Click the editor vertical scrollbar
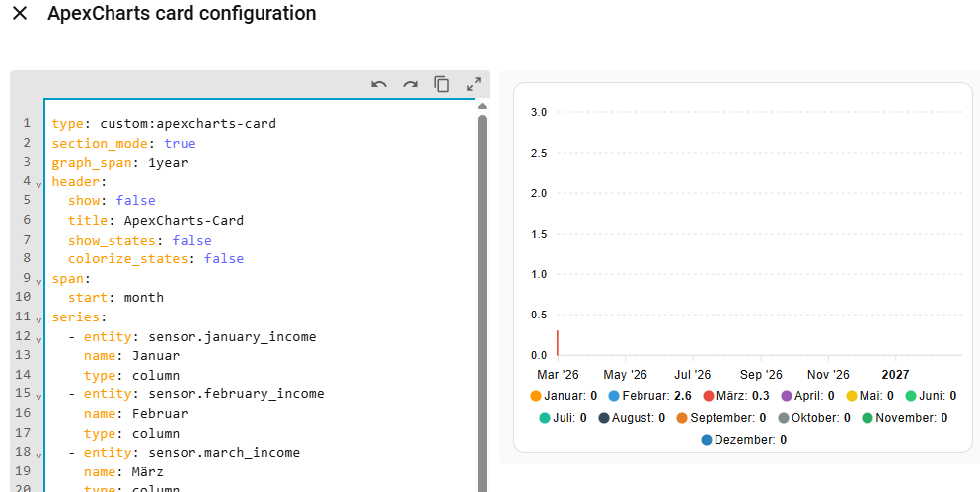The width and height of the screenshot is (980, 492). (482, 296)
